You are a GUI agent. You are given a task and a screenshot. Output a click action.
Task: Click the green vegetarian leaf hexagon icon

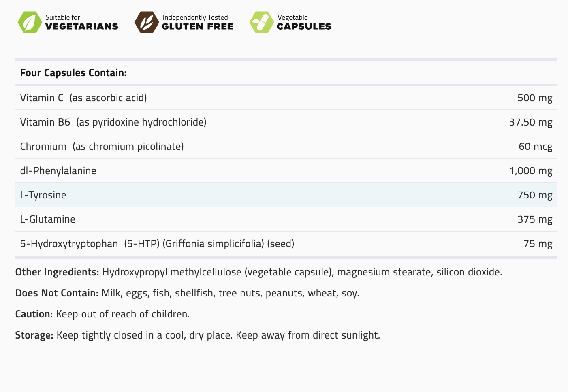(30, 22)
